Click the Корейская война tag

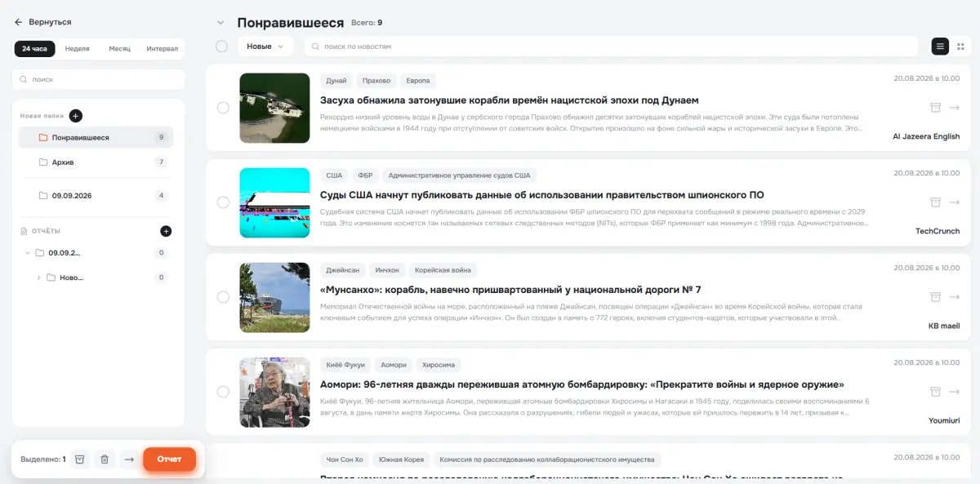coord(443,270)
